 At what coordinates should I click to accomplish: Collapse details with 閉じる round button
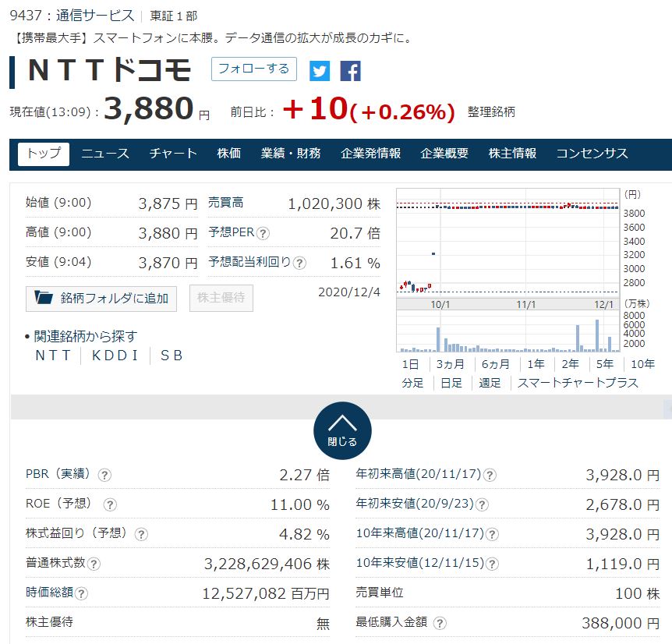click(x=342, y=430)
